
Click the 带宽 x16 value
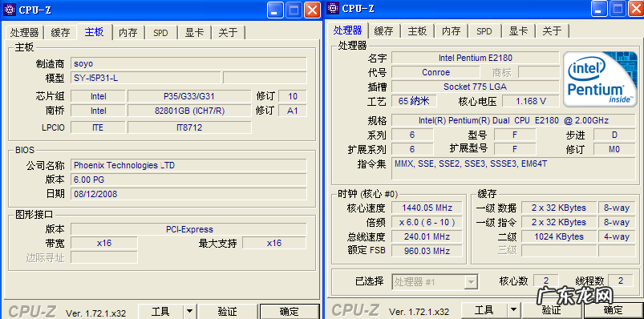[104, 243]
